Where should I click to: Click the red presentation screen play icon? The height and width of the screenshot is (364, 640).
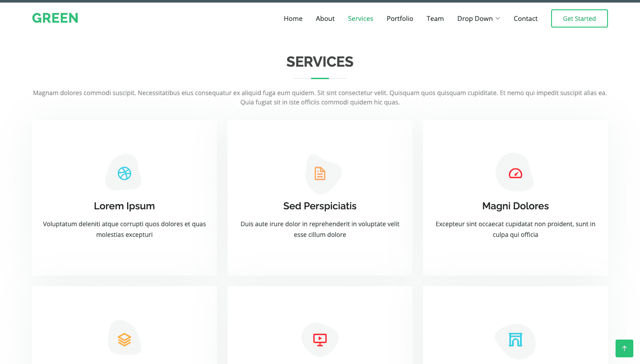click(320, 340)
